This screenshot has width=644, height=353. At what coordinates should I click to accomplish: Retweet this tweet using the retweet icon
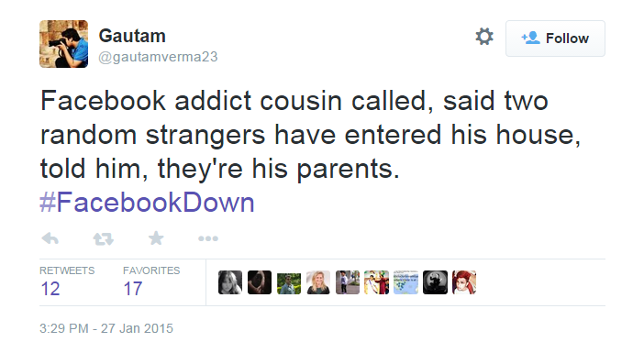[x=103, y=238]
